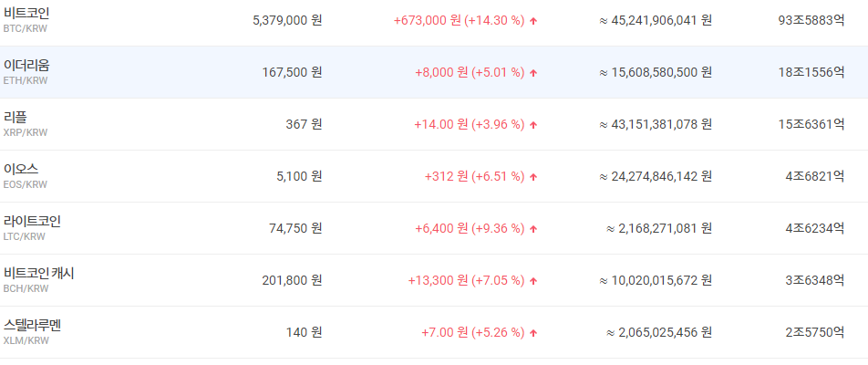
Task: Open the 이더리움 coin name link
Action: (26, 65)
